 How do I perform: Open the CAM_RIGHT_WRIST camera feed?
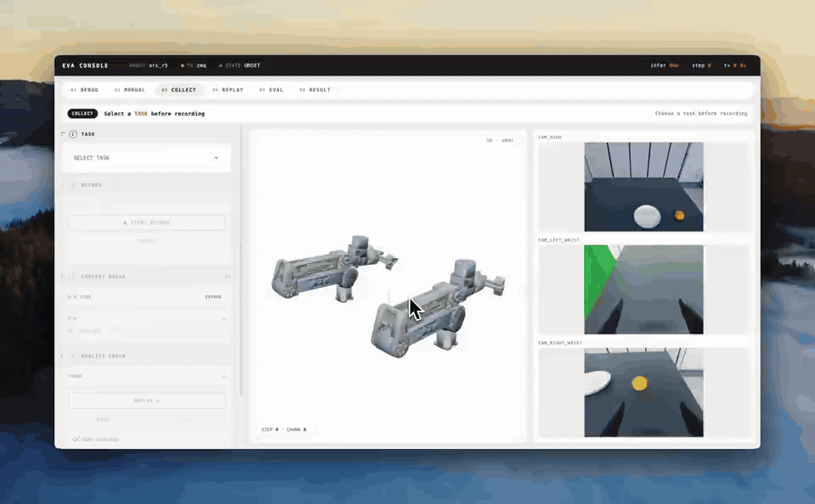tap(644, 392)
